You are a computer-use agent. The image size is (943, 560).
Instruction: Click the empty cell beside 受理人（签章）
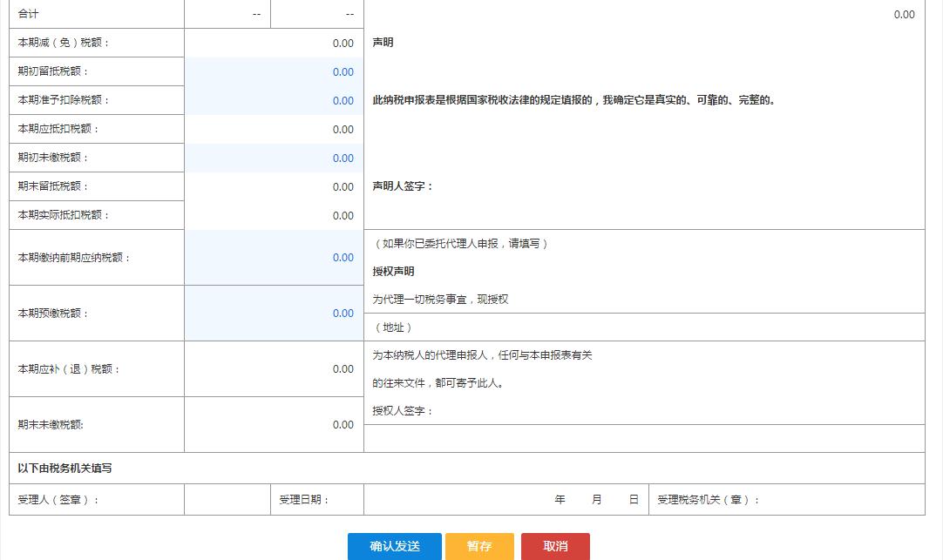point(227,500)
